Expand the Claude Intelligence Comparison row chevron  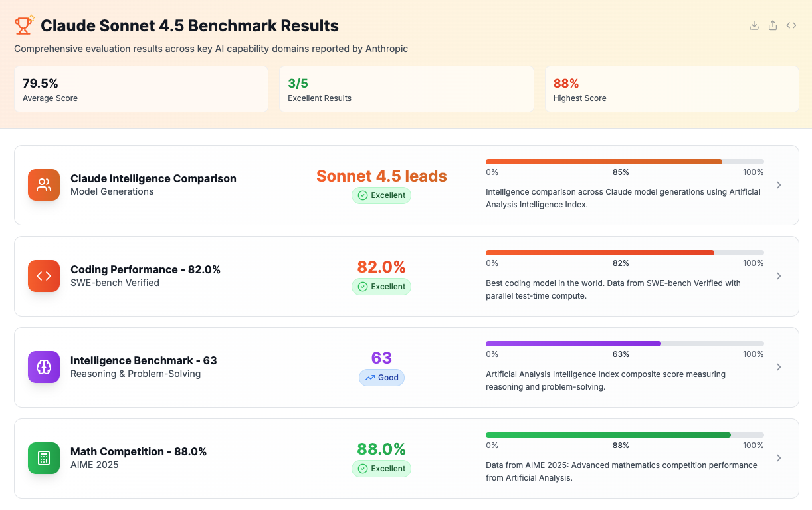[x=778, y=185]
